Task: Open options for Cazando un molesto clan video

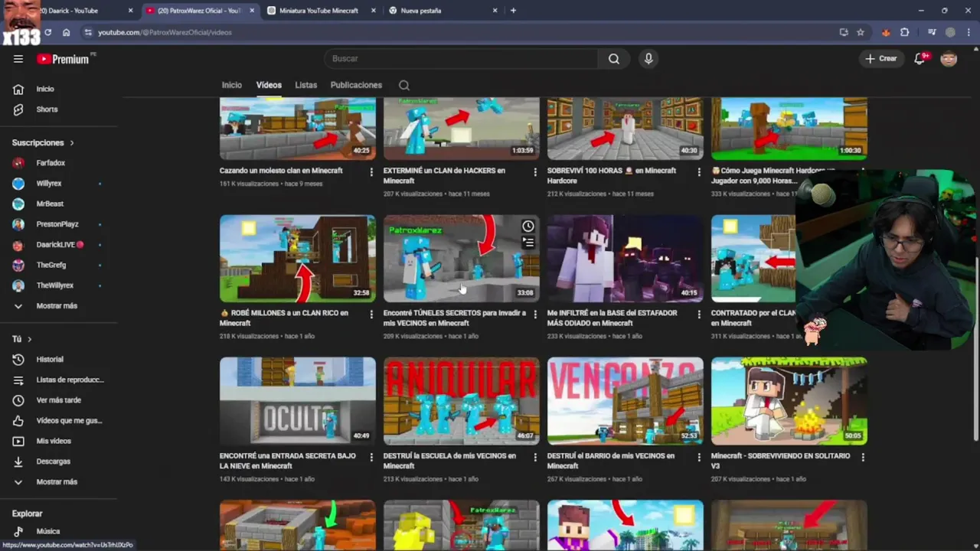Action: (371, 172)
